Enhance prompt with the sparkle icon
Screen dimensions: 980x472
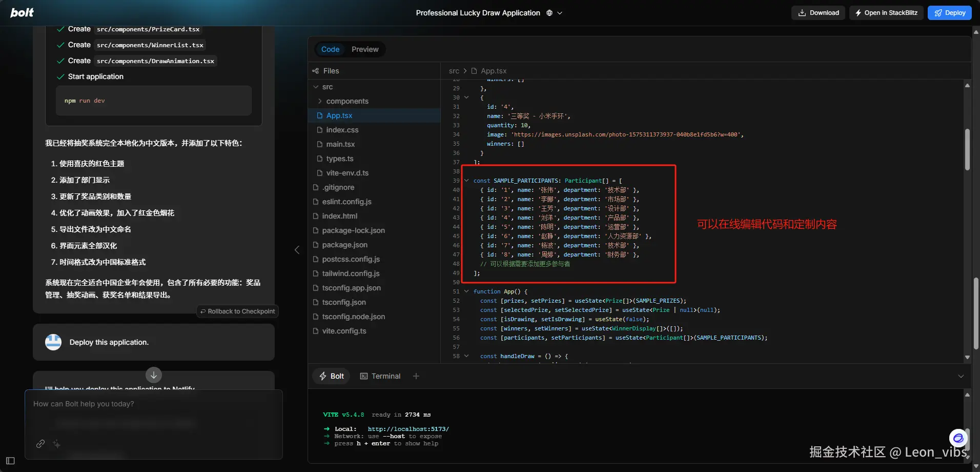click(x=57, y=444)
